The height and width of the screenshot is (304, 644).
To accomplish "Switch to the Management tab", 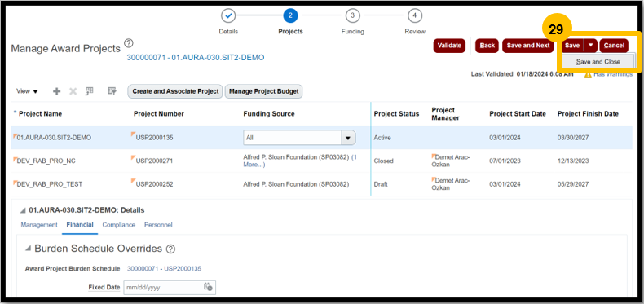I will coord(39,225).
